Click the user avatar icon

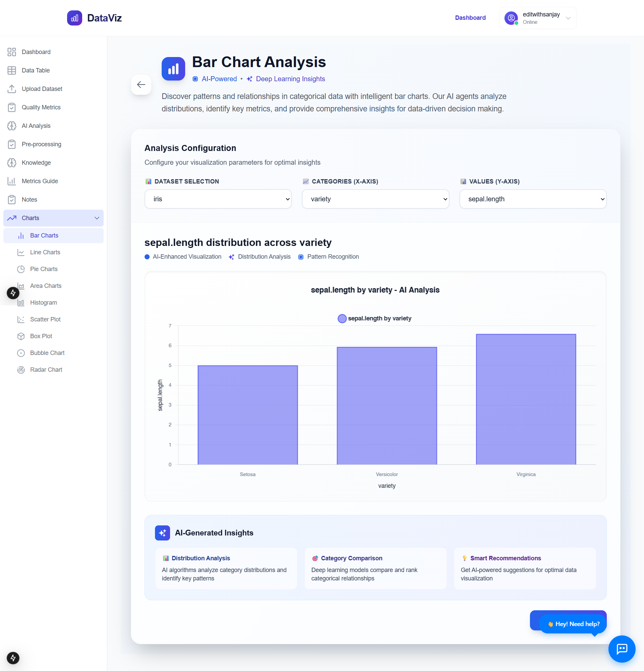[511, 18]
